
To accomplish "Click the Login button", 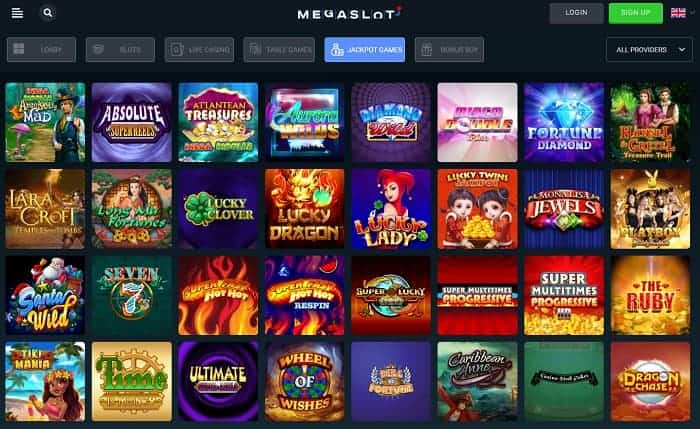I will (576, 13).
